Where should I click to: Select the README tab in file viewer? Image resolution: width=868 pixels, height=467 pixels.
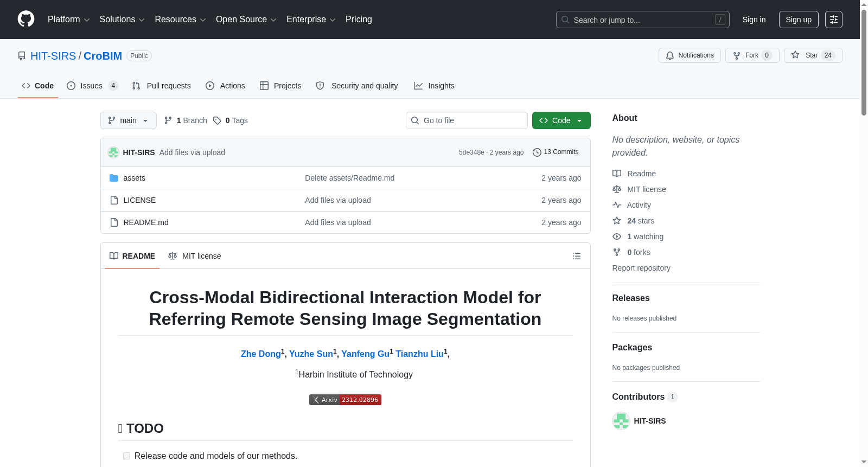click(132, 256)
